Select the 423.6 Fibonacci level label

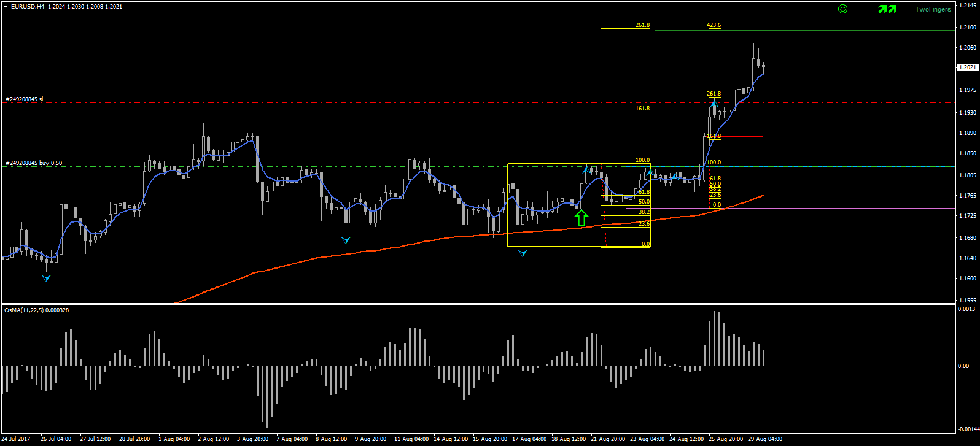[714, 25]
